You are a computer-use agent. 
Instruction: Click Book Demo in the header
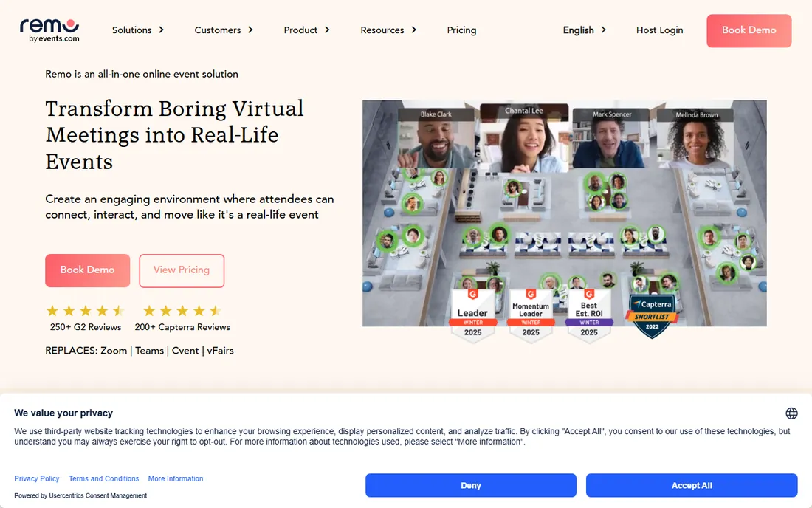[x=749, y=30]
